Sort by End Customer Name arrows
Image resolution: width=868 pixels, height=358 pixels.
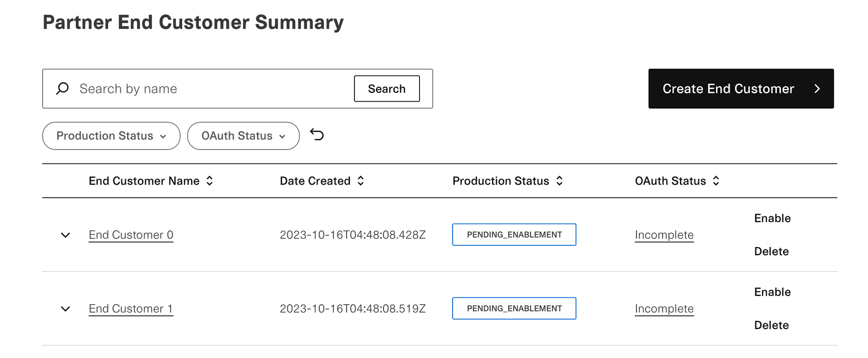210,181
